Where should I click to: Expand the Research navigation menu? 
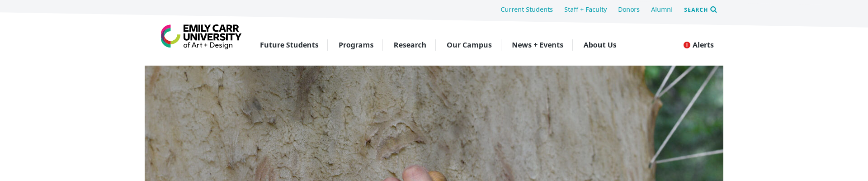point(410,45)
